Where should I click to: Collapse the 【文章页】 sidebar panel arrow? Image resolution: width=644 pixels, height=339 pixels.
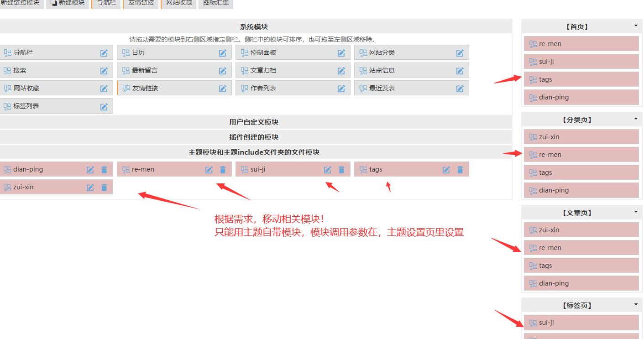coord(636,212)
